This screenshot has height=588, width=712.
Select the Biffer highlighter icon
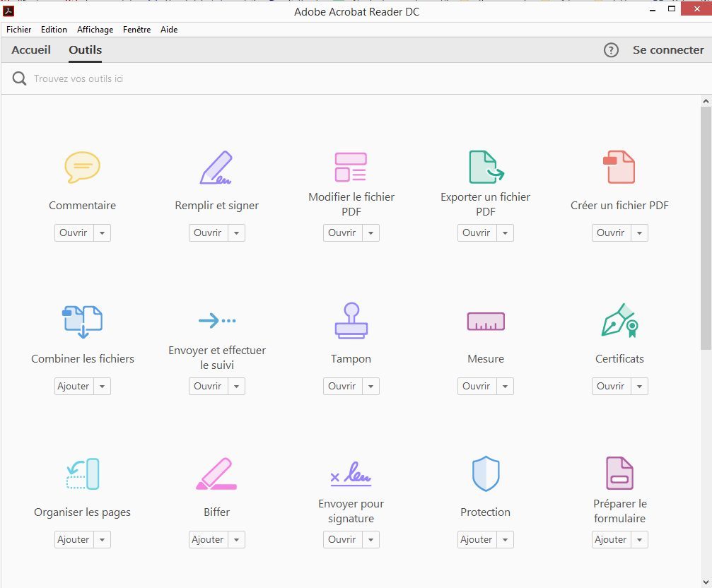(x=216, y=474)
